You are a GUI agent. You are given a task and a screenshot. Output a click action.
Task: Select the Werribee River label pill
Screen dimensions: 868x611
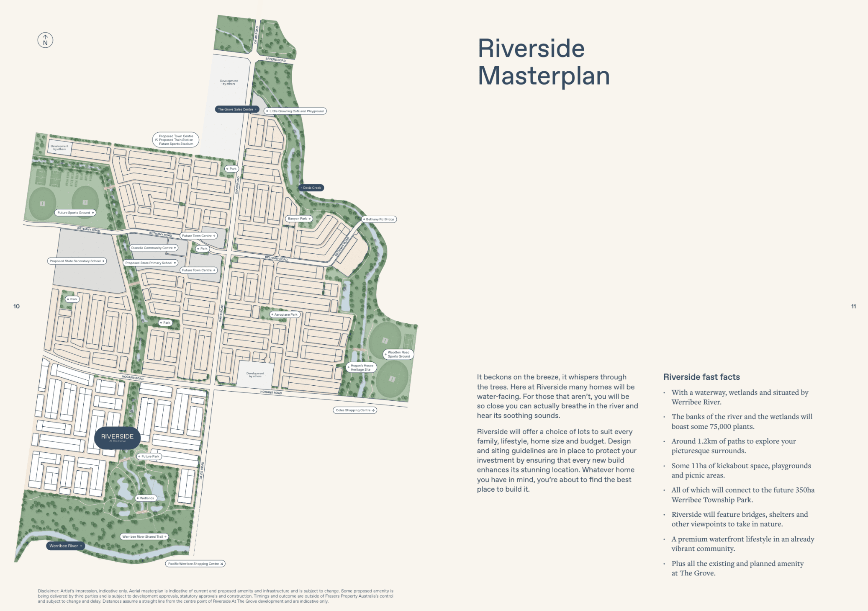pos(65,545)
